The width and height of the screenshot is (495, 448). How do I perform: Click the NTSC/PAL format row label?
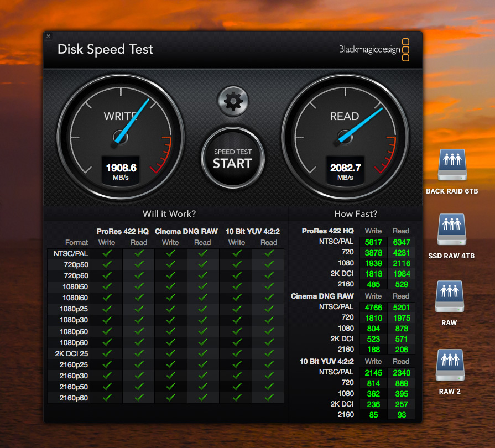(x=71, y=253)
